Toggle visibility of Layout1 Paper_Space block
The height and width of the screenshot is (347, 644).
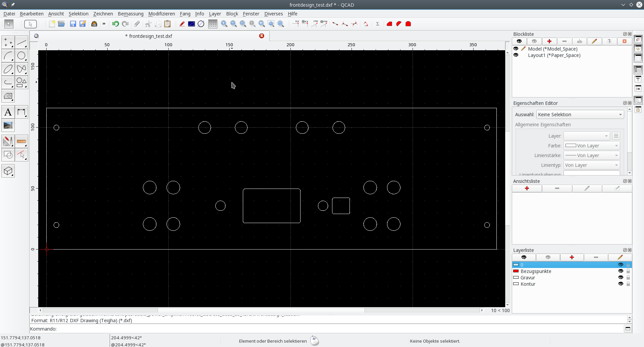coord(516,55)
